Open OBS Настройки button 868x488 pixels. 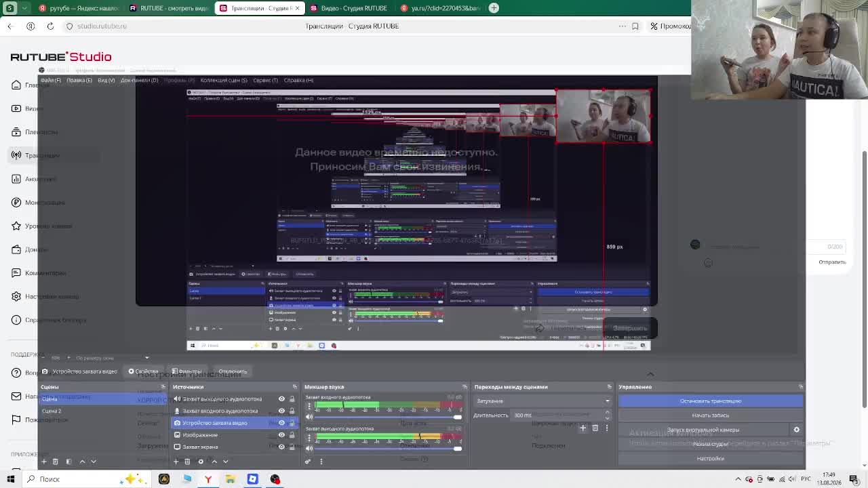711,459
